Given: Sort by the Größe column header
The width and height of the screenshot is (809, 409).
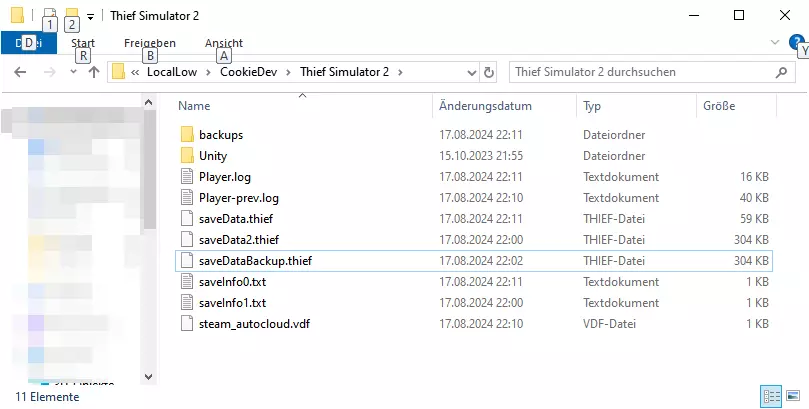Looking at the screenshot, I should 736,106.
